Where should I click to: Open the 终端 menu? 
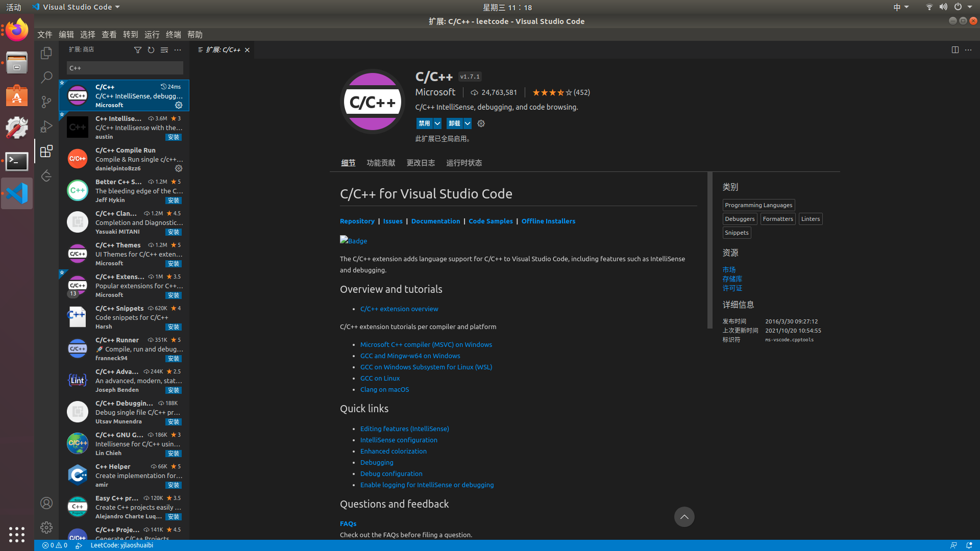[x=174, y=35]
